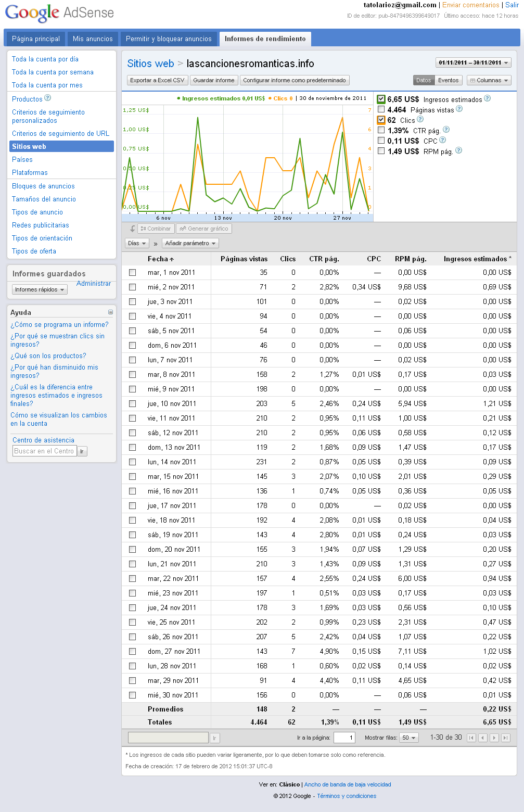Viewport: 524px width, 812px height.
Task: Switch to Datos view
Action: pos(424,80)
